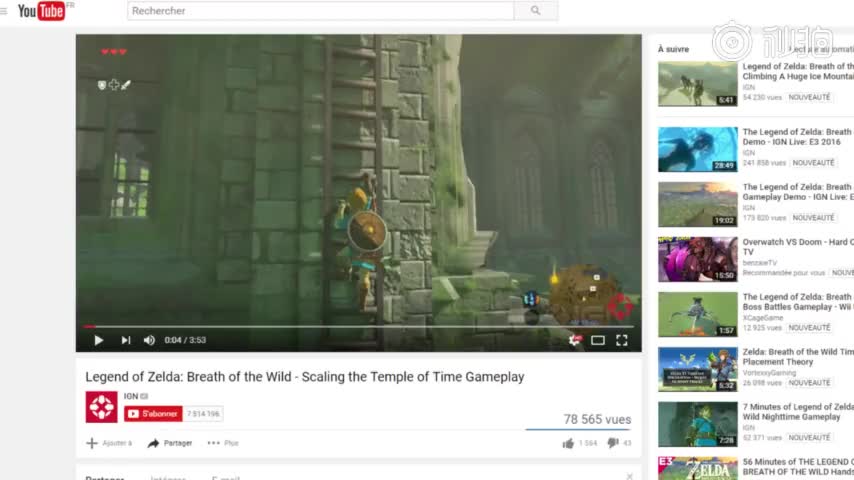The image size is (854, 480).
Task: Switch to theater mode
Action: coord(598,340)
